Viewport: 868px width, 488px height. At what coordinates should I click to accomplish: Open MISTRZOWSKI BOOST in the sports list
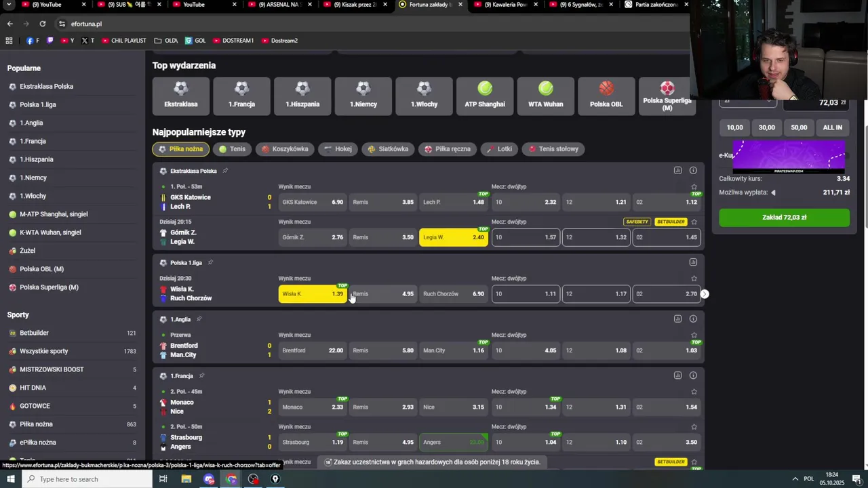point(52,369)
